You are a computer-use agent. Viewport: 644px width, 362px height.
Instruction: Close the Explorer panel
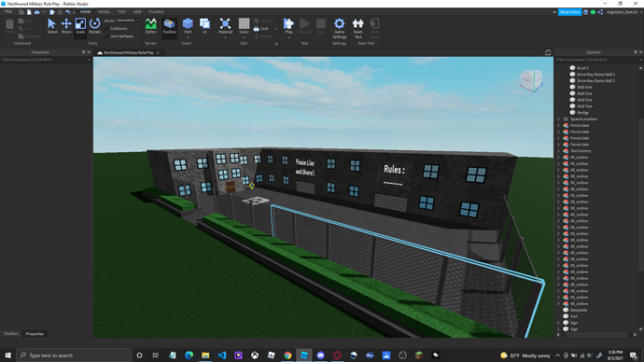point(640,52)
